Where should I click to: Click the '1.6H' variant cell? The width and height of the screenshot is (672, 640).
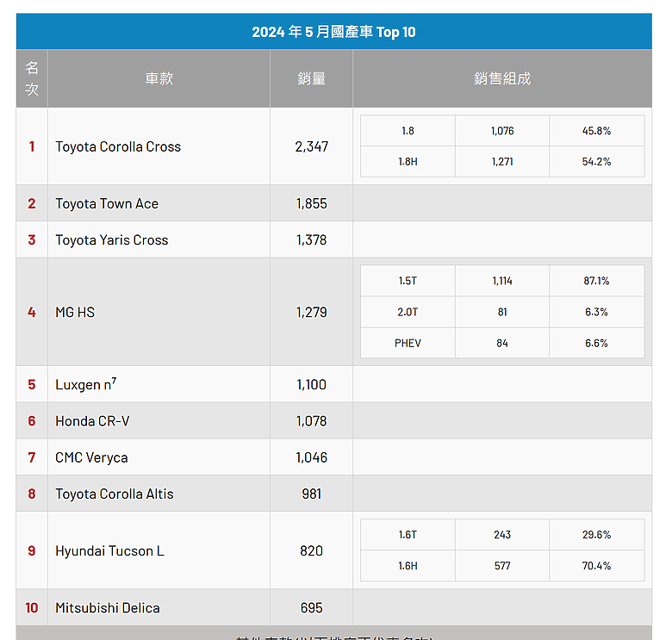point(408,566)
